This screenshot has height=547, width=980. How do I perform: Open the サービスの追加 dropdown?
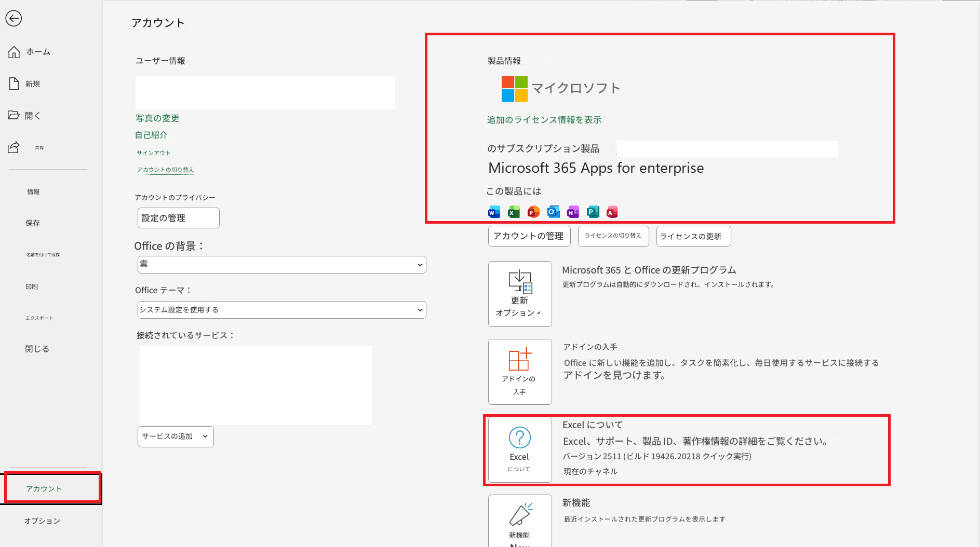[x=176, y=436]
